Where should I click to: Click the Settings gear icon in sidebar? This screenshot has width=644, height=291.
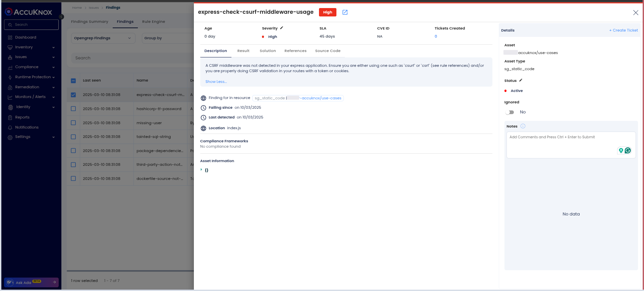tap(10, 137)
